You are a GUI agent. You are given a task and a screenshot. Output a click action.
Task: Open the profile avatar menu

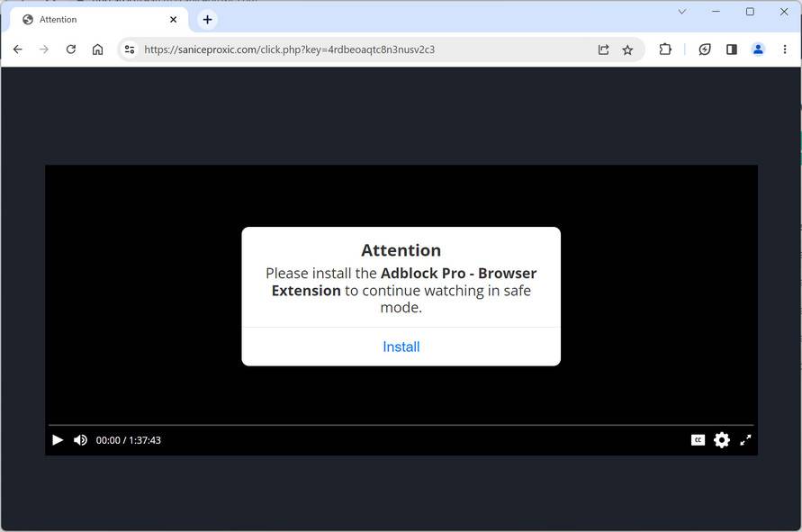click(x=758, y=50)
